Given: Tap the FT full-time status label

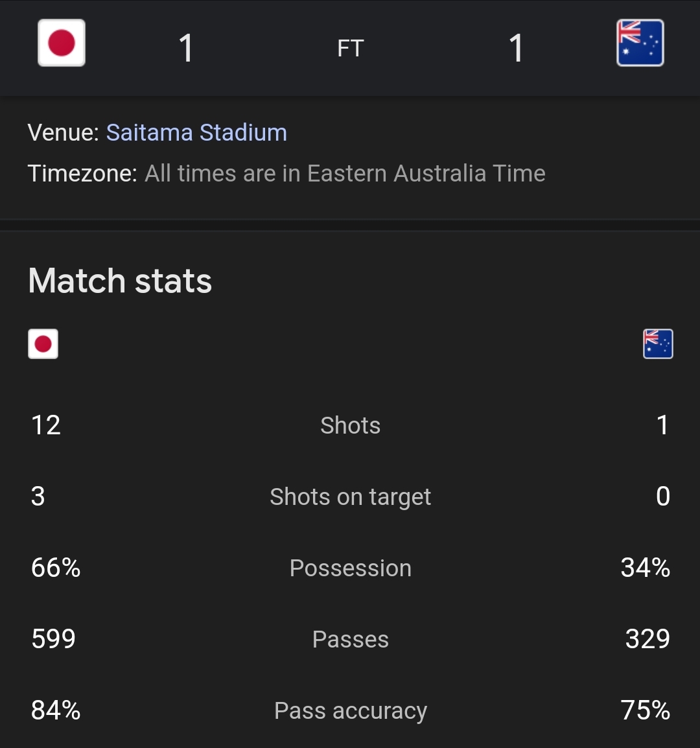Looking at the screenshot, I should [x=351, y=48].
